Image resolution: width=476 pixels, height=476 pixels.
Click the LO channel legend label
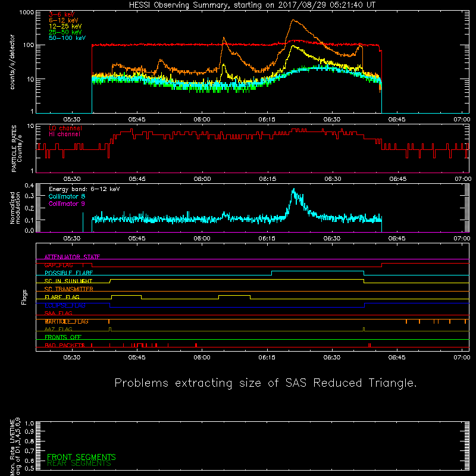65,128
